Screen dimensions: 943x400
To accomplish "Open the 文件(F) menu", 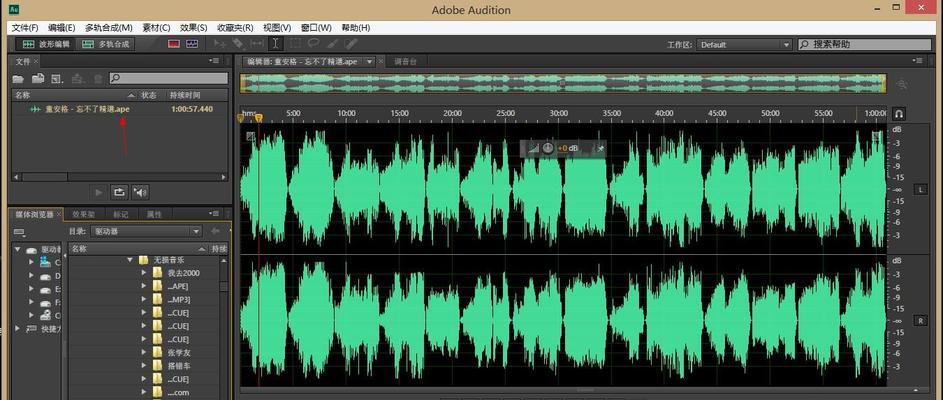I will tap(25, 28).
